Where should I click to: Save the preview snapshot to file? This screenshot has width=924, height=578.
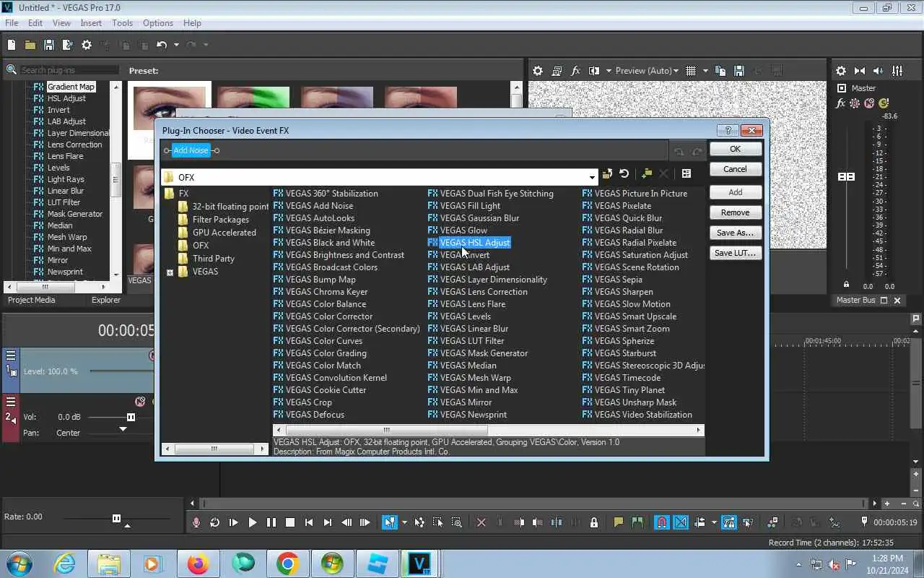tap(739, 71)
